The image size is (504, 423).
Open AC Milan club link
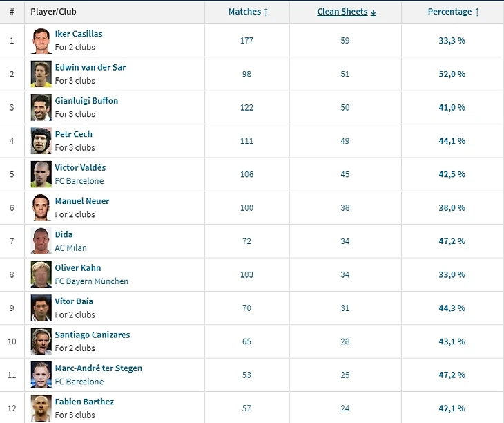click(70, 248)
